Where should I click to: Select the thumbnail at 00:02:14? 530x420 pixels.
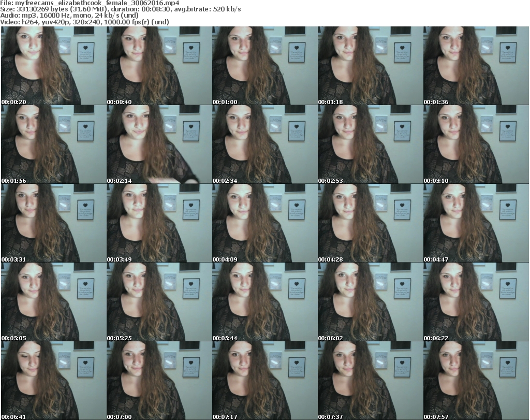click(158, 144)
